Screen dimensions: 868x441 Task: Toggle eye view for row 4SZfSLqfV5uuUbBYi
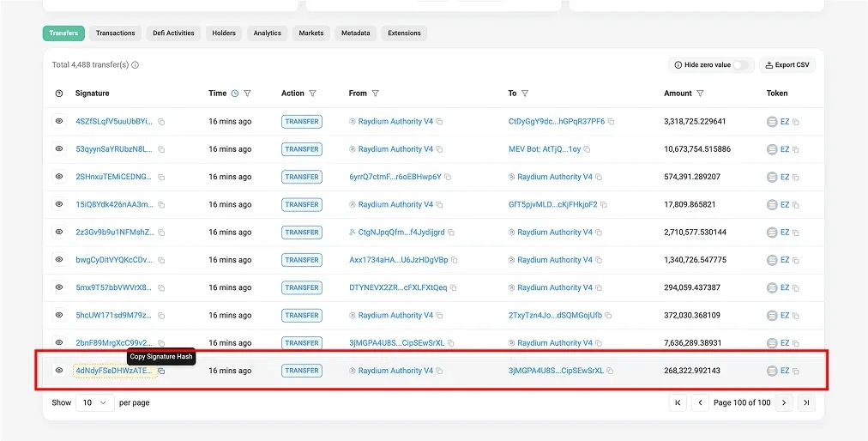[59, 121]
